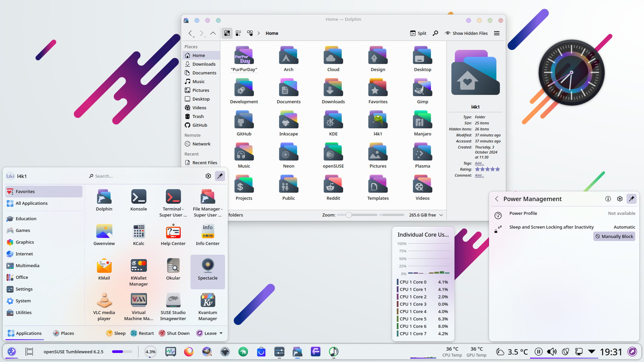This screenshot has width=644, height=362.
Task: Expand hidden system tray icons arrow
Action: pyautogui.click(x=592, y=352)
